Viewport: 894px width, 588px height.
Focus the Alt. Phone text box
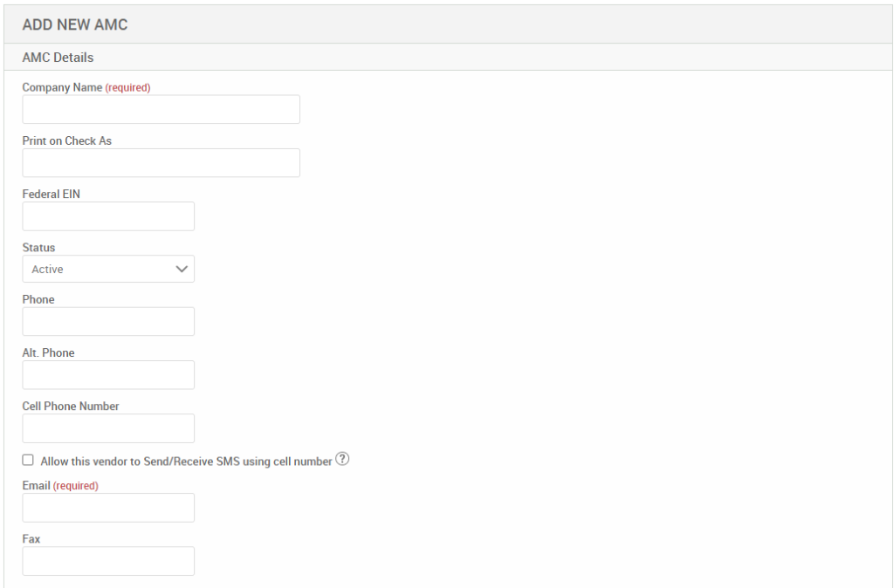point(108,375)
